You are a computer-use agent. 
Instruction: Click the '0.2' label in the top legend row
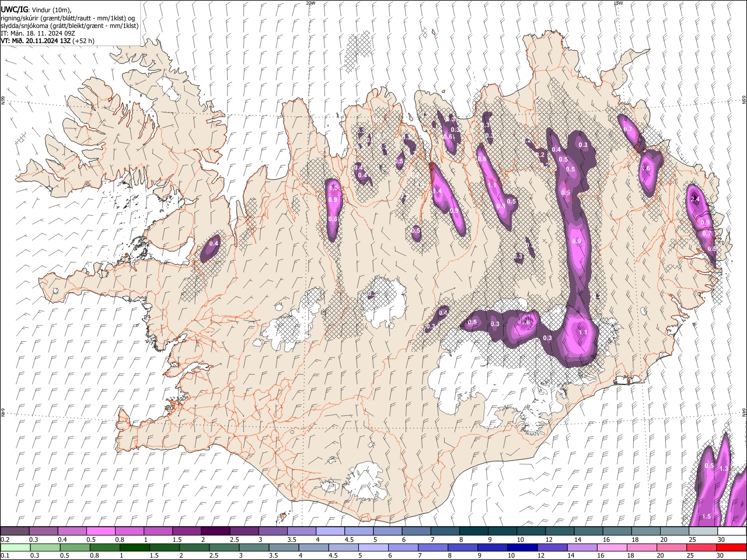tap(5, 540)
